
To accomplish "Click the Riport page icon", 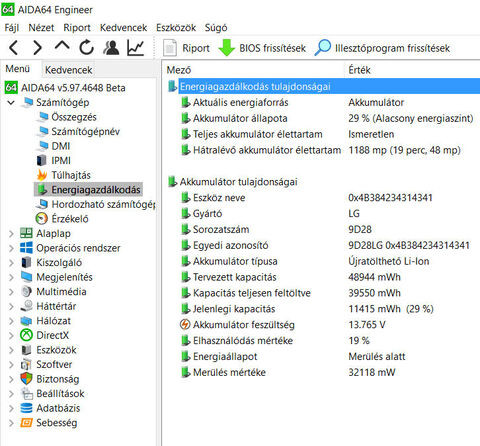I will [170, 48].
